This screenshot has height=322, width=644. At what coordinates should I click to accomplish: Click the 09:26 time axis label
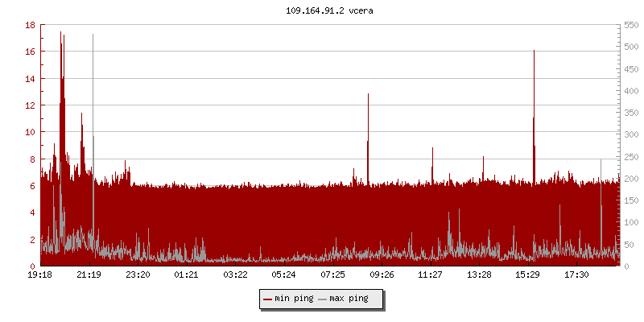pyautogui.click(x=382, y=275)
